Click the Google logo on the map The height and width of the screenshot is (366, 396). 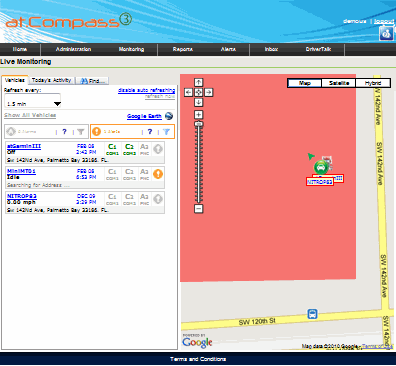[x=197, y=342]
